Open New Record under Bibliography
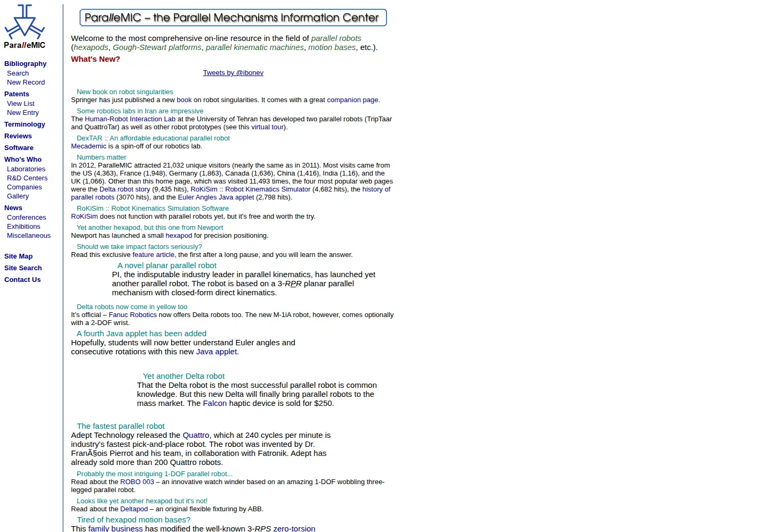The width and height of the screenshot is (766, 532). click(26, 82)
